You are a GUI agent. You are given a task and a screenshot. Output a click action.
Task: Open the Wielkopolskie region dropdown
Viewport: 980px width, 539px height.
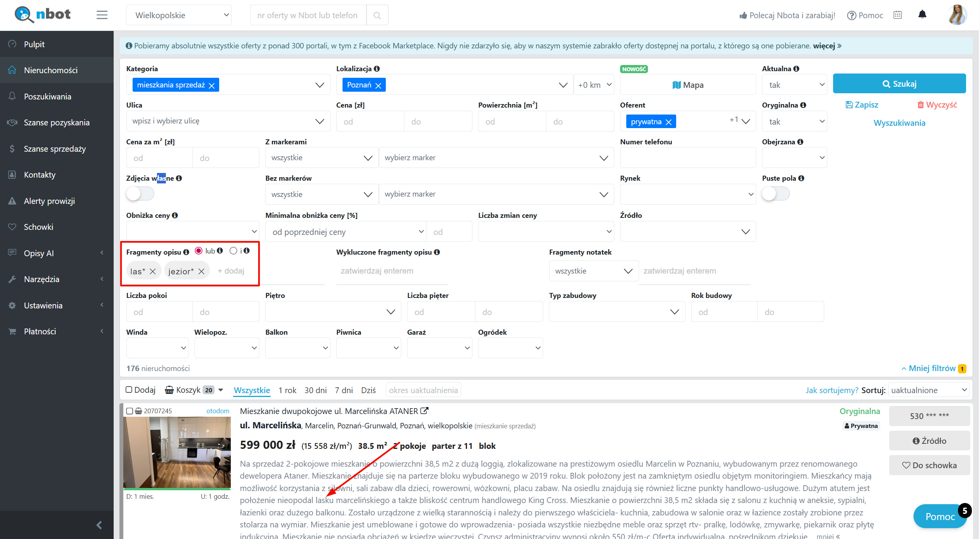pos(179,15)
